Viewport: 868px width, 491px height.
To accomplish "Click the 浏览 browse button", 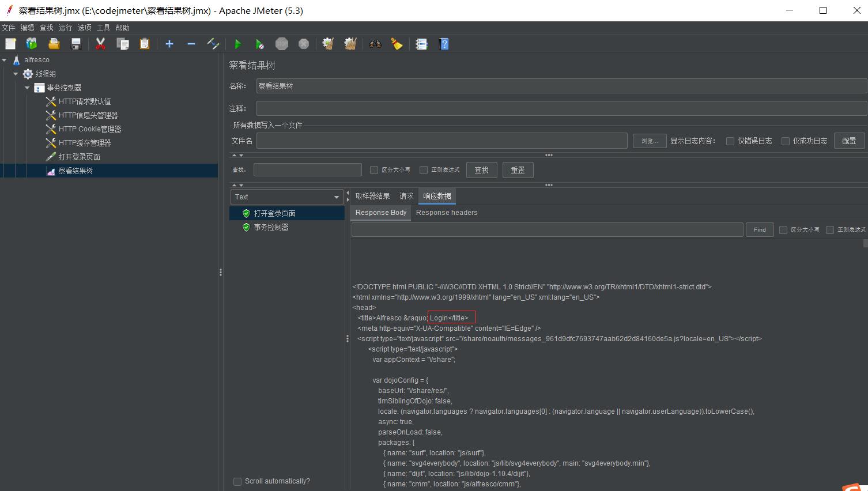I will (x=650, y=141).
